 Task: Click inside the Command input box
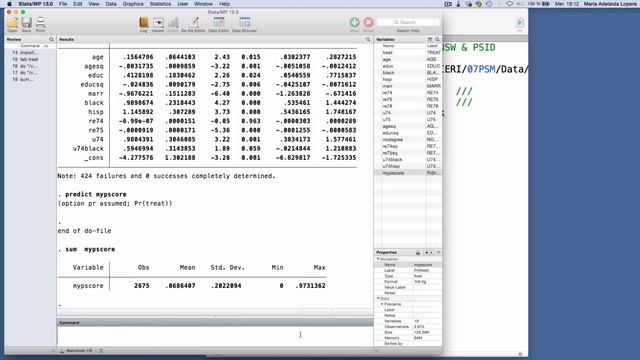click(x=215, y=336)
